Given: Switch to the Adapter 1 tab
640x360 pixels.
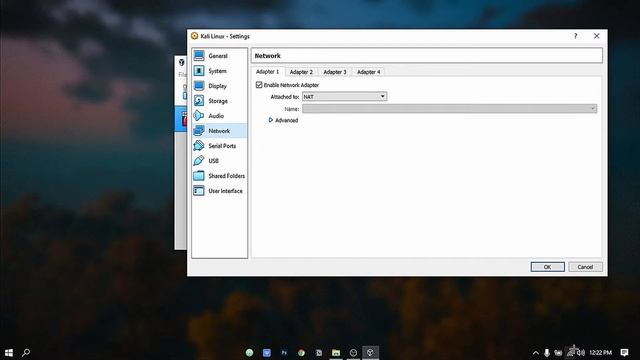Looking at the screenshot, I should (267, 71).
